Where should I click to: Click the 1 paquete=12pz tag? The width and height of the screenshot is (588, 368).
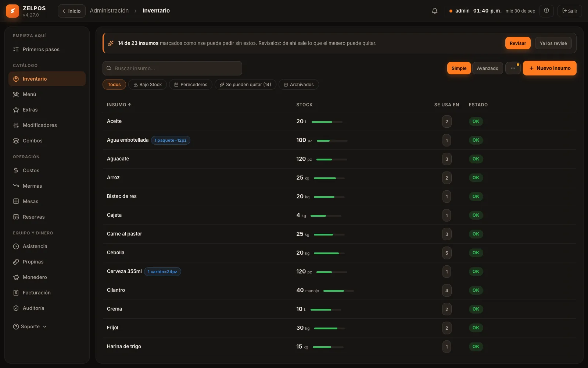(171, 140)
